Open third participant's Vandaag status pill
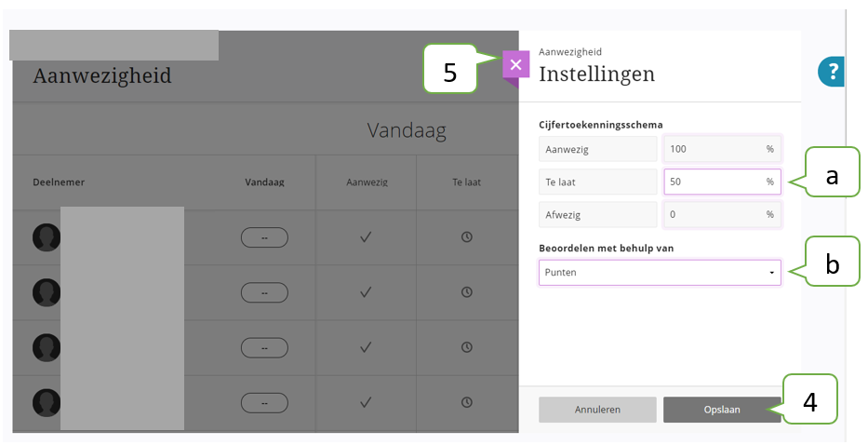 (264, 348)
